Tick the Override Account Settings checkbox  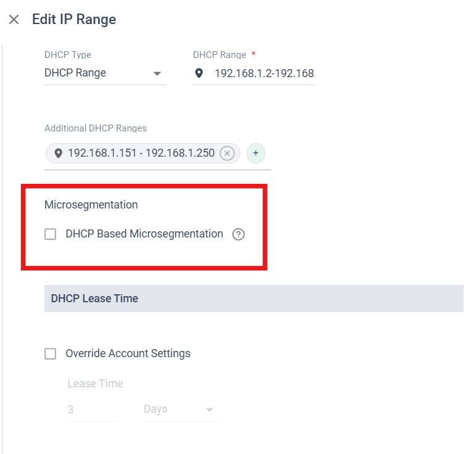51,354
